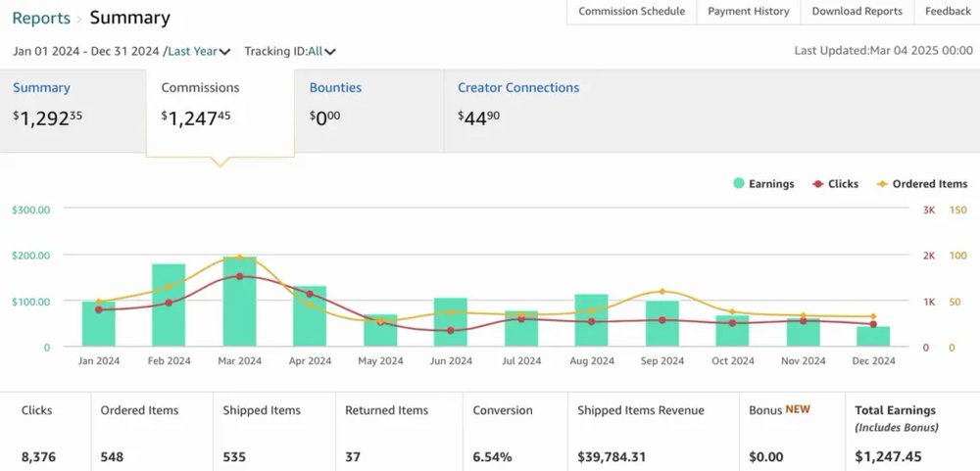Click the Dec 2024 earnings bar

click(x=873, y=336)
